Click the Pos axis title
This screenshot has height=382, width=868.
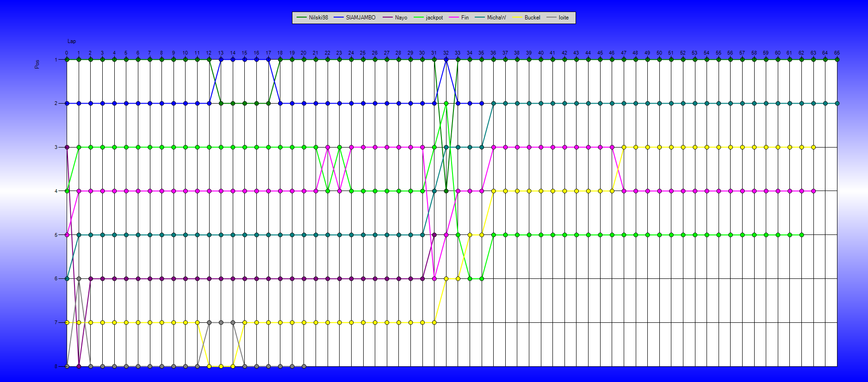pyautogui.click(x=37, y=64)
